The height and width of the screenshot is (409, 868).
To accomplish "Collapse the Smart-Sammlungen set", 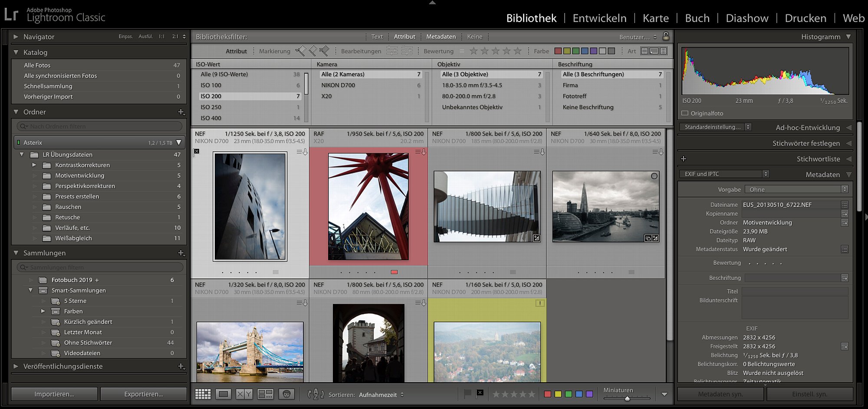I will [x=30, y=290].
